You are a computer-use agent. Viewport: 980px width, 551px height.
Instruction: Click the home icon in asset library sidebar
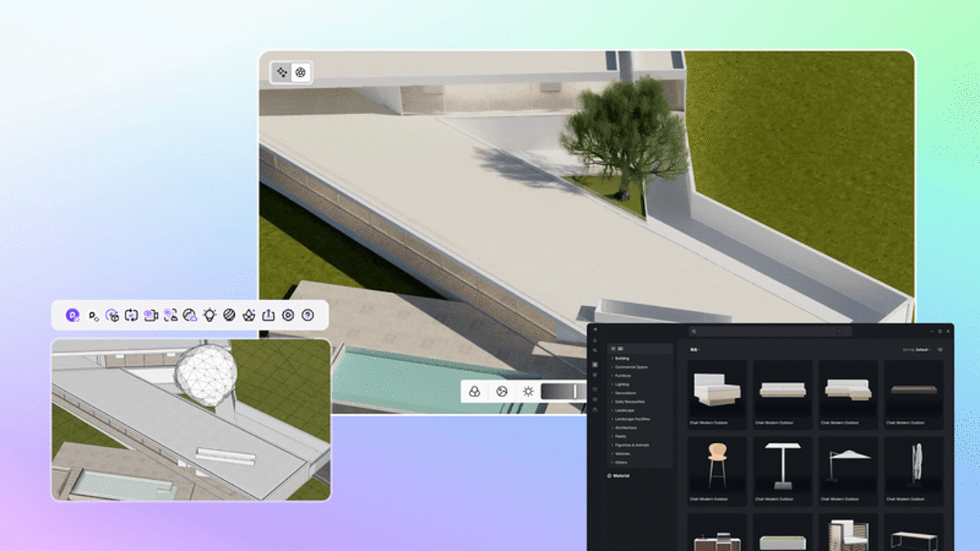click(x=595, y=340)
